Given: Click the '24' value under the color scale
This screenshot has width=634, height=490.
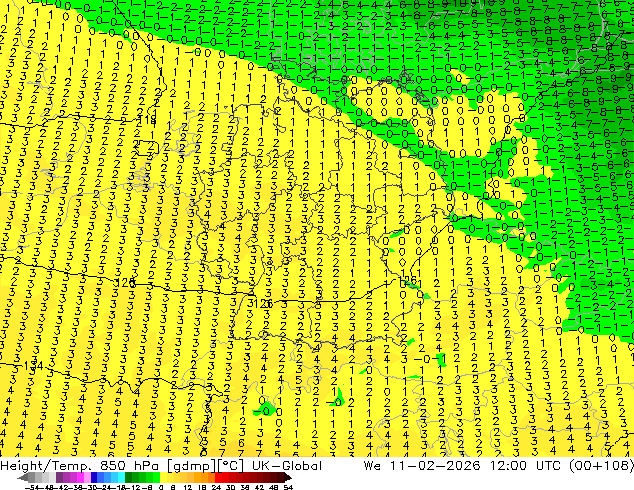Looking at the screenshot, I should (x=216, y=487).
